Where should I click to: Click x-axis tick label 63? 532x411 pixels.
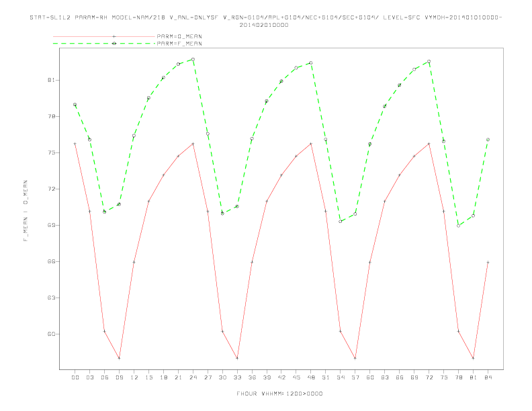tap(385, 377)
